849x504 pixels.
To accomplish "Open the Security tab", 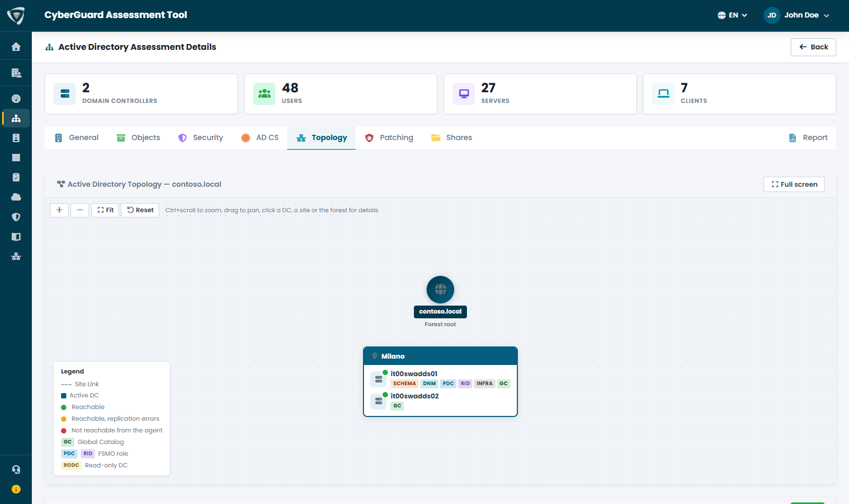I will [201, 138].
